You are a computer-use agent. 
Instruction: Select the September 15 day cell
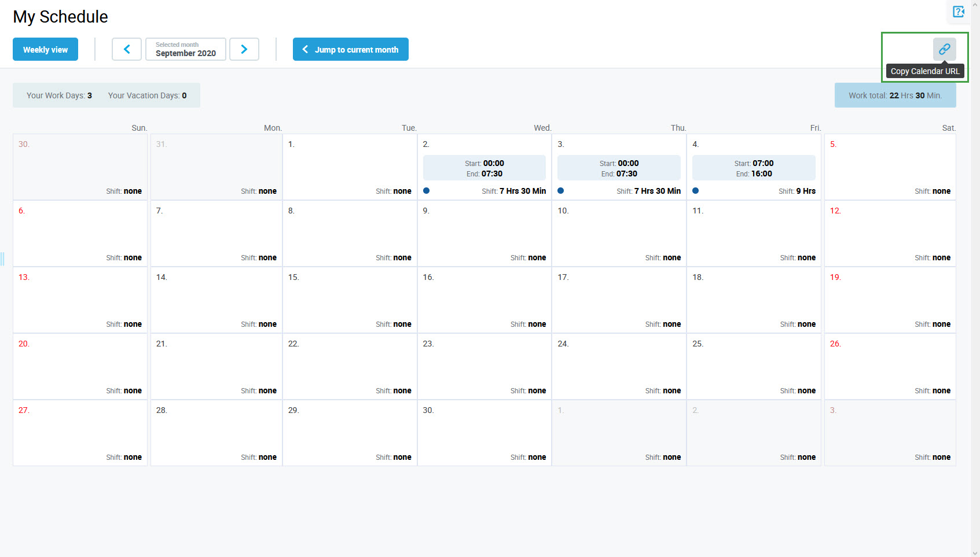pyautogui.click(x=350, y=300)
